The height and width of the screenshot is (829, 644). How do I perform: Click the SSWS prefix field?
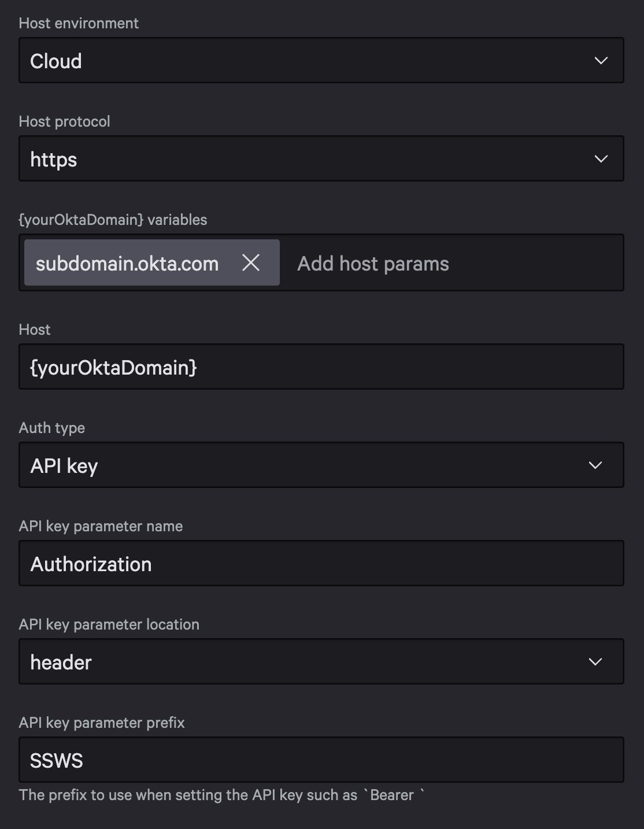[x=321, y=760]
